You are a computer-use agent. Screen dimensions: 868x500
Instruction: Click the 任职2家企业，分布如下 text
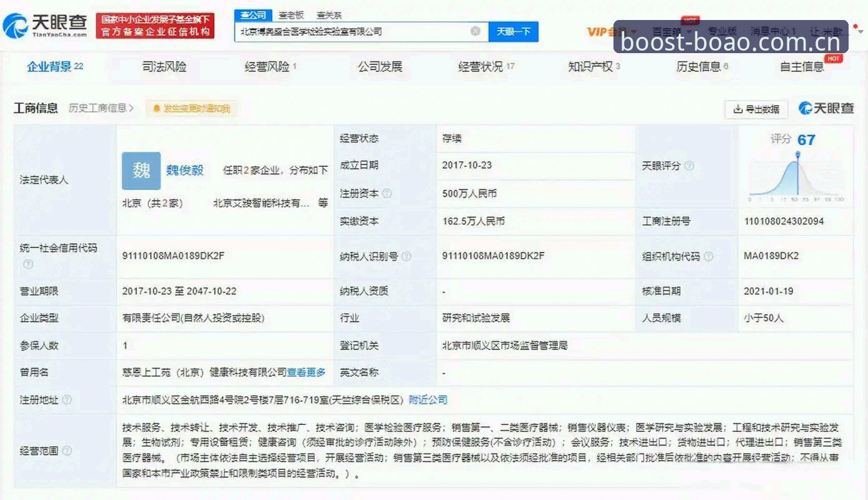[x=276, y=170]
